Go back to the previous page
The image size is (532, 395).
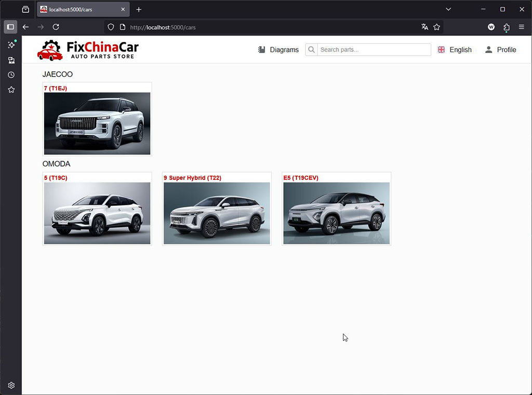click(25, 27)
